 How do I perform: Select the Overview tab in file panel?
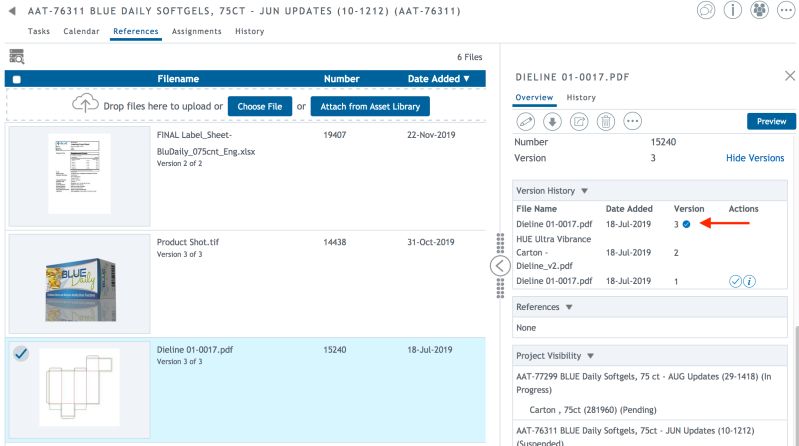click(534, 97)
